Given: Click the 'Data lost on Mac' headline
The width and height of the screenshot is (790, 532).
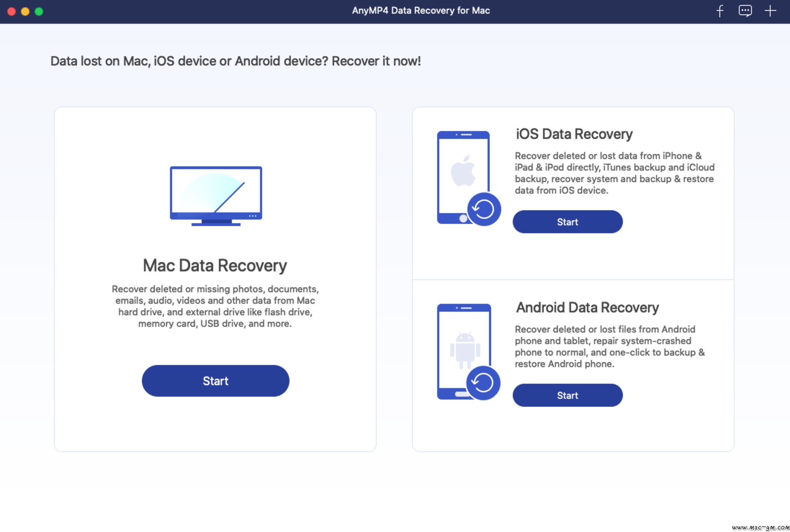Looking at the screenshot, I should (235, 61).
